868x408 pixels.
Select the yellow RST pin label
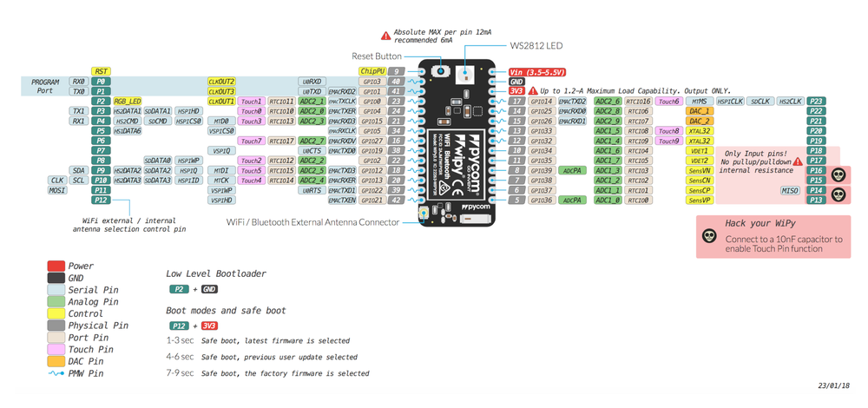pyautogui.click(x=102, y=71)
